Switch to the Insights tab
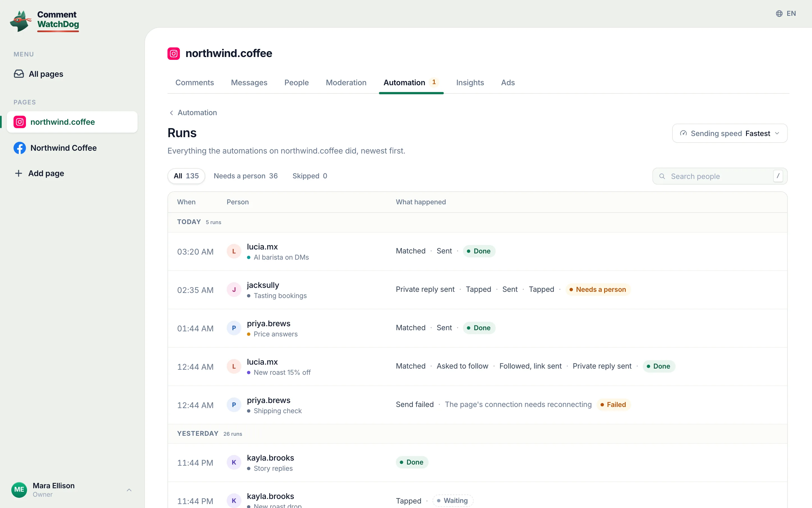This screenshot has width=812, height=508. coord(470,83)
